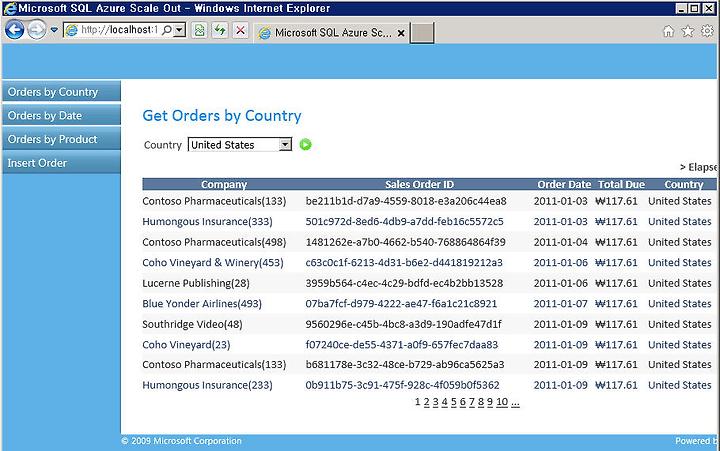Viewport: 720px width, 451px height.
Task: Click Humongous Insurance(333) company cell
Action: point(207,222)
